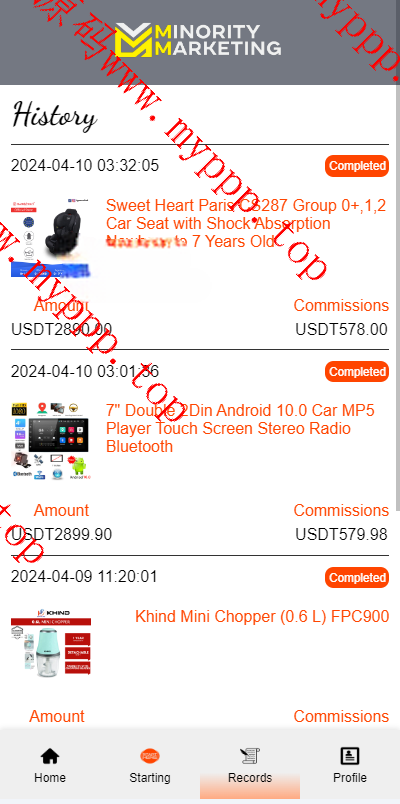Open the Records tab label
The height and width of the screenshot is (804, 400).
coord(250,777)
